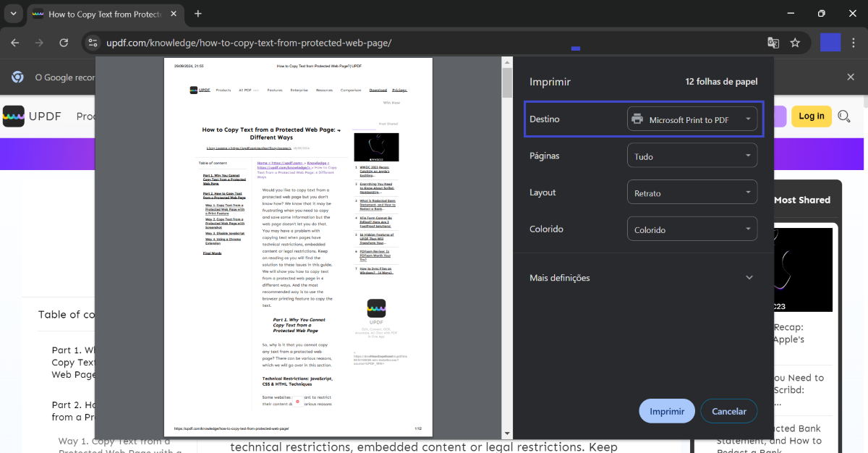868x453 pixels.
Task: Open a new browser tab
Action: [x=197, y=14]
